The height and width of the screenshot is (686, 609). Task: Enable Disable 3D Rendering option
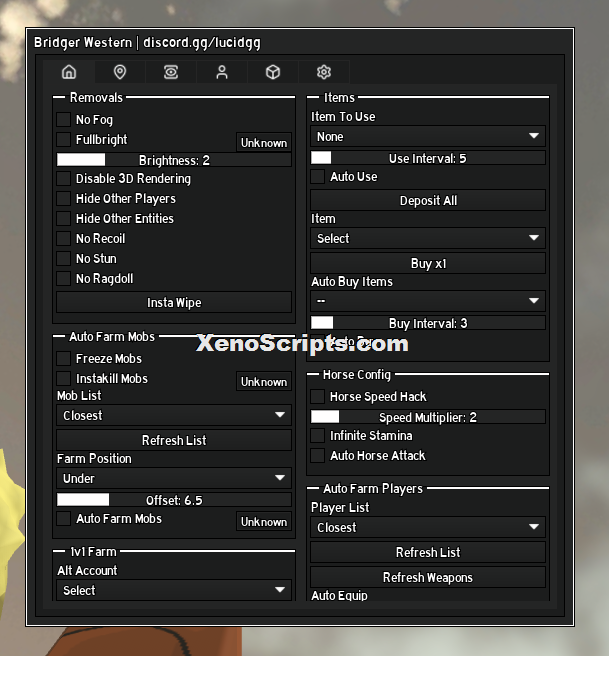click(x=63, y=178)
